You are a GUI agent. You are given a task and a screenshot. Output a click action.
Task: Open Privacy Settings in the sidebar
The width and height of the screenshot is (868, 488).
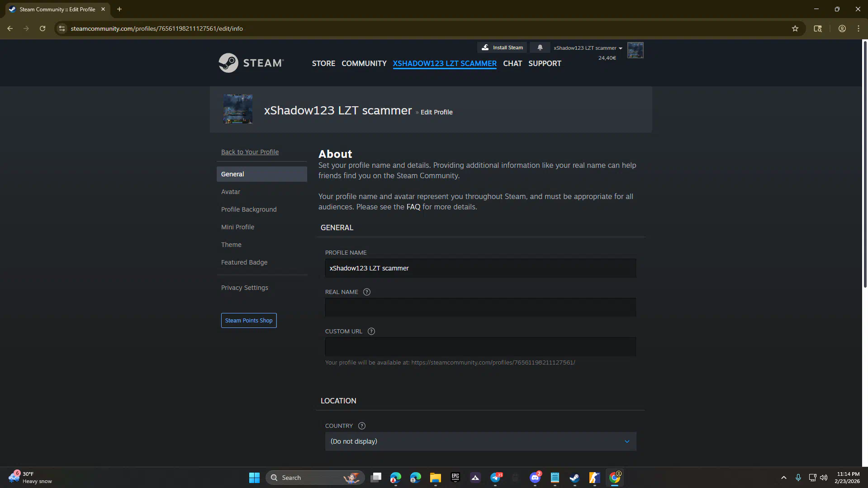[x=244, y=288]
